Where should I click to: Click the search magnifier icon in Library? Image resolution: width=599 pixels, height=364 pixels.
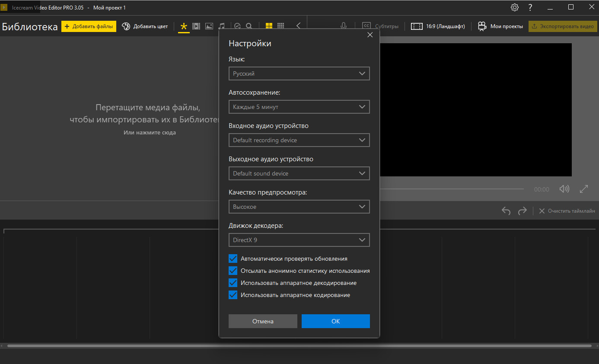point(249,26)
